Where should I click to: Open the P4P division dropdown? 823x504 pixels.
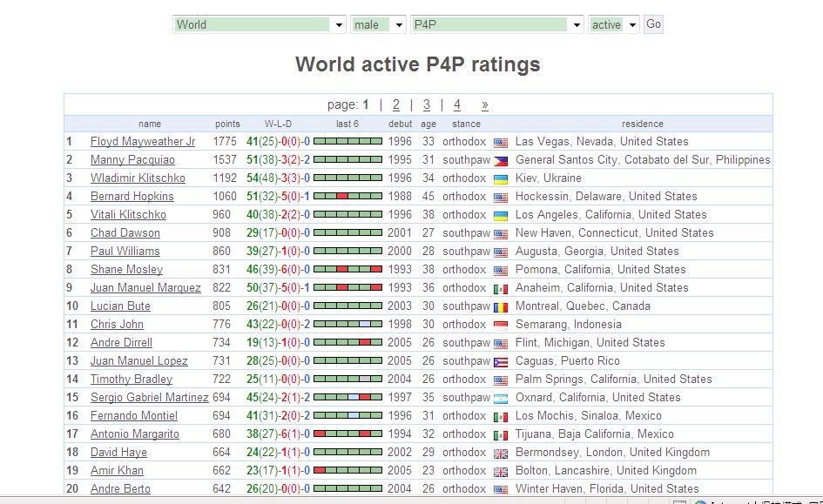point(497,24)
